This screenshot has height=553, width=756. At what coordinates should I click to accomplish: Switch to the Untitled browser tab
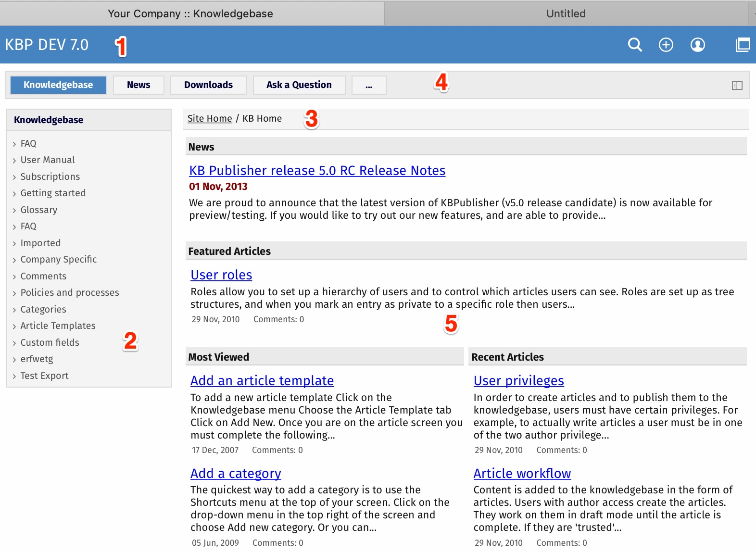point(566,13)
